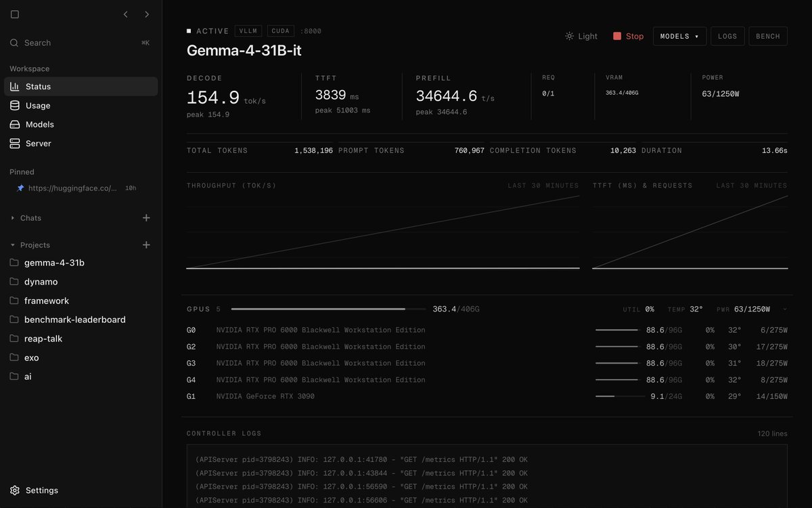Open the framework project
Screen dimensions: 812x508
tap(81, 301)
